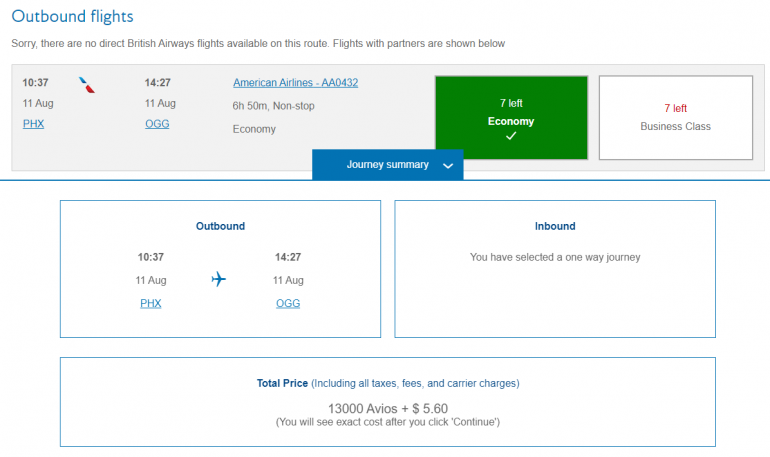The image size is (770, 457).
Task: Open PHX link in Outbound summary box
Action: (151, 303)
